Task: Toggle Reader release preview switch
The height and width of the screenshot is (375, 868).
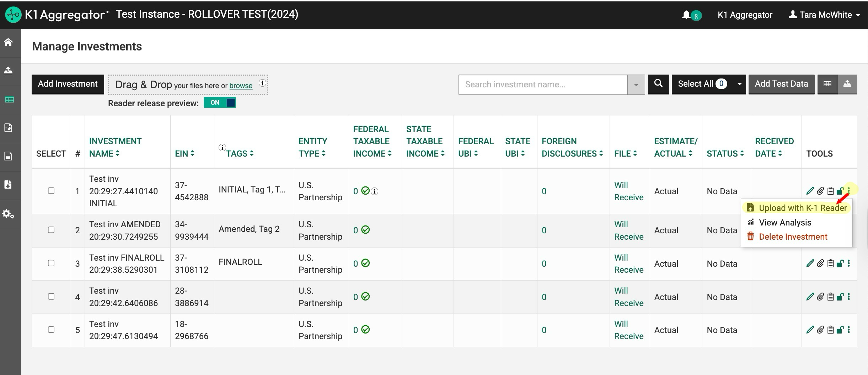Action: point(220,103)
